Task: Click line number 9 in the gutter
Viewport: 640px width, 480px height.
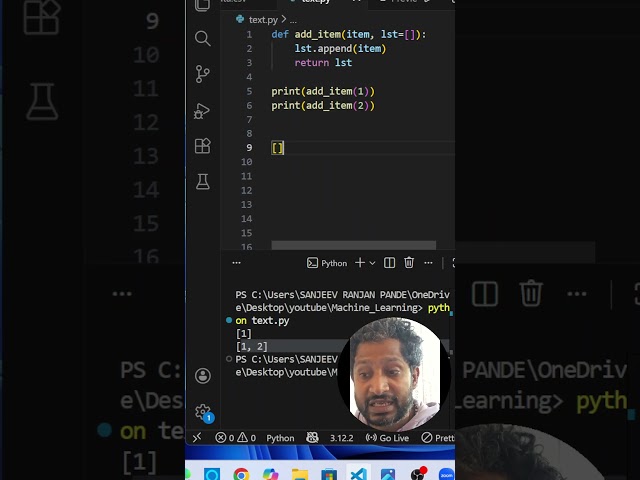Action: pyautogui.click(x=249, y=148)
